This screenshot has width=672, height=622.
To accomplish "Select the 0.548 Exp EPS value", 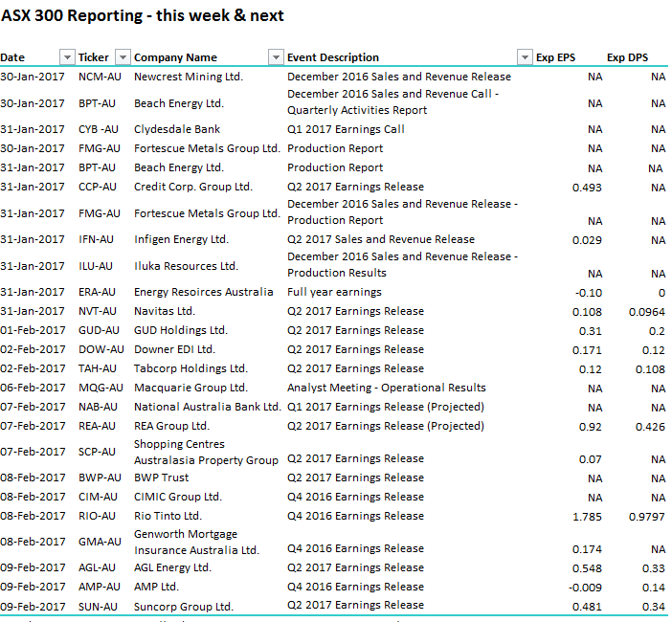I will coord(587,568).
